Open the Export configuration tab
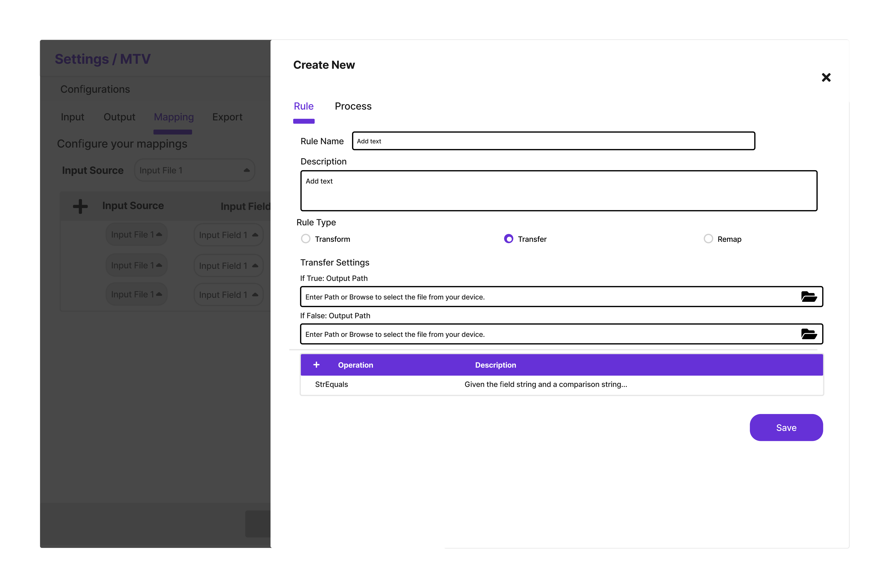This screenshot has height=588, width=889. (227, 117)
